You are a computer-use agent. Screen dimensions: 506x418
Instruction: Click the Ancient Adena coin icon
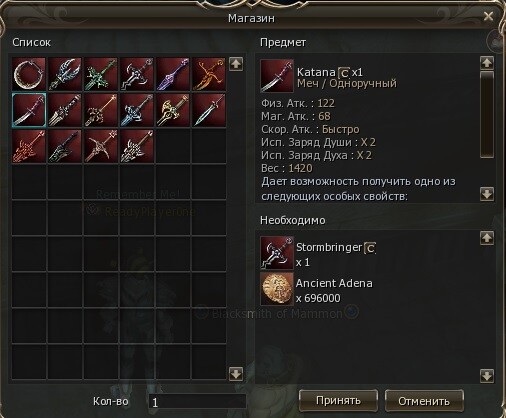277,289
